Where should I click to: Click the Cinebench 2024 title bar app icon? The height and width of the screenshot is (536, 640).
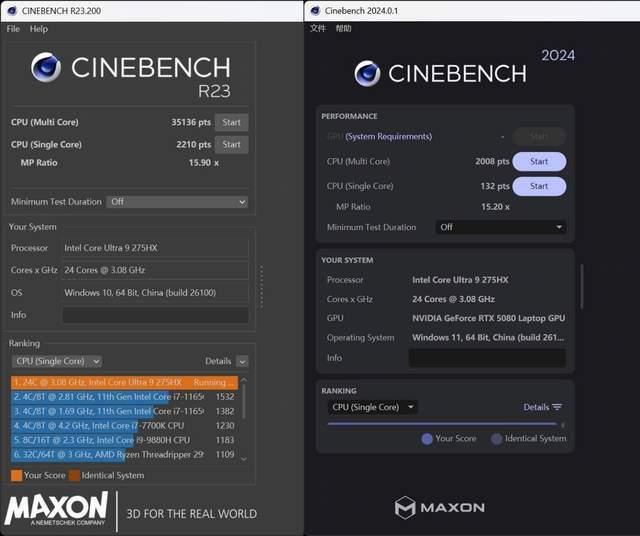[315, 11]
